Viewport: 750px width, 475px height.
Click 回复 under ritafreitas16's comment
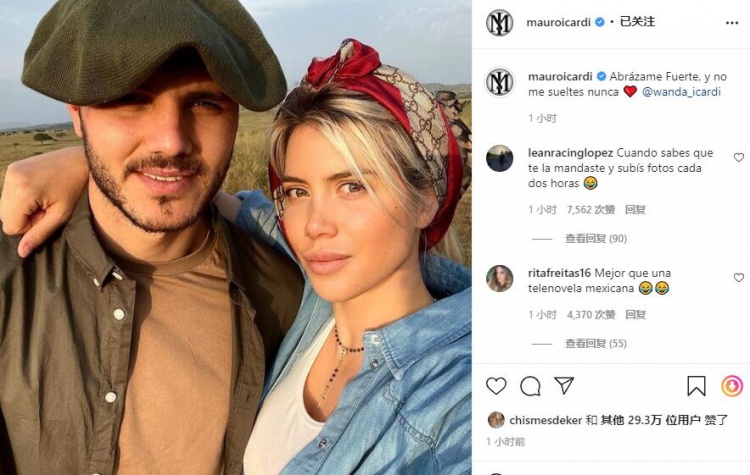click(x=635, y=315)
